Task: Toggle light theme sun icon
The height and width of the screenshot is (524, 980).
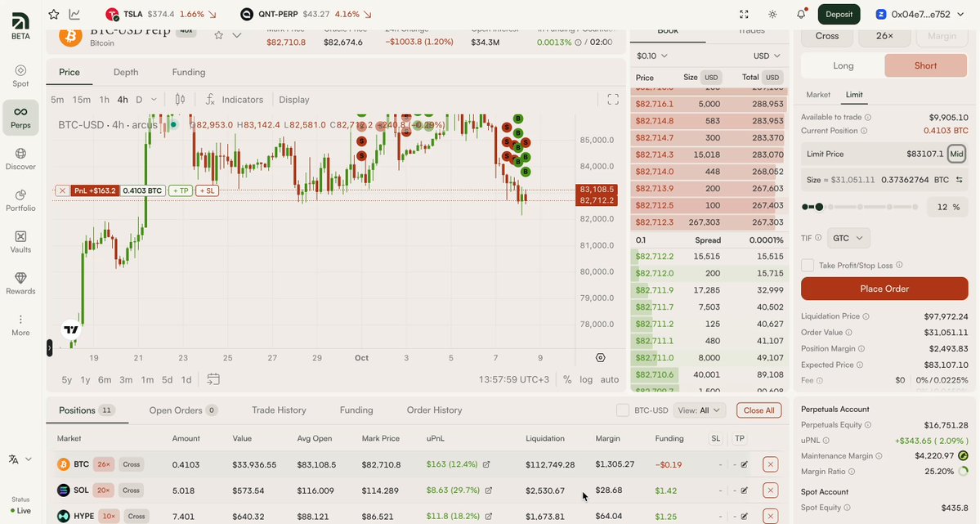Action: (x=772, y=14)
